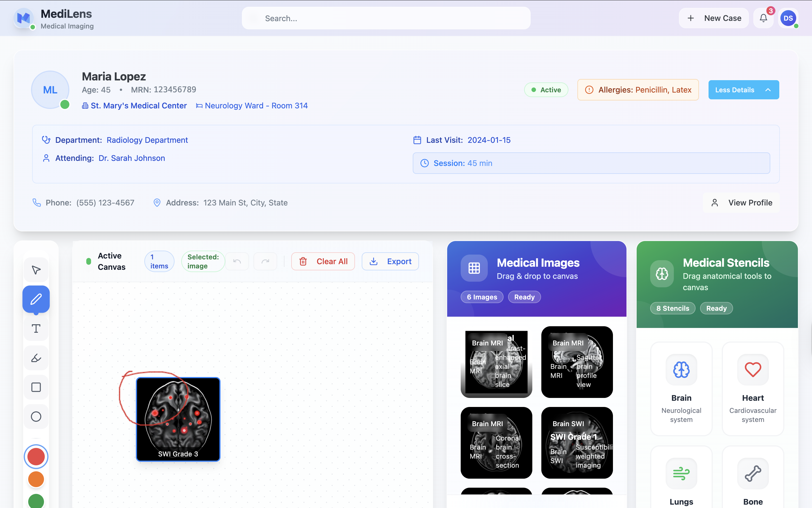Image resolution: width=812 pixels, height=508 pixels.
Task: Select the Lungs stencil
Action: (x=681, y=477)
